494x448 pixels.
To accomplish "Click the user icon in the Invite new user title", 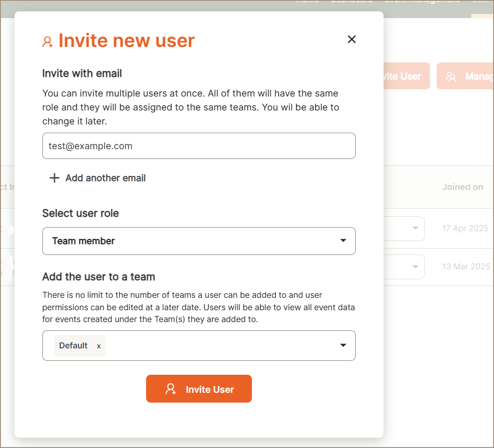I will point(47,42).
